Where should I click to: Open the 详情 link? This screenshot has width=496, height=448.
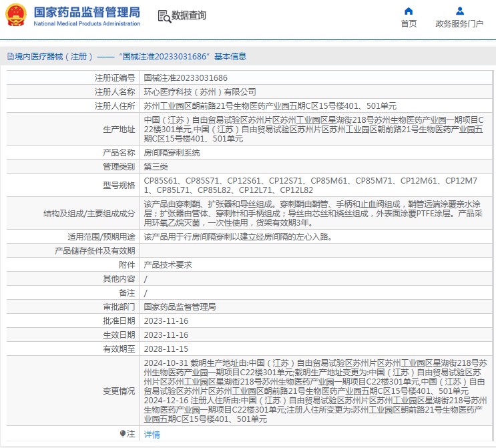[x=152, y=435]
